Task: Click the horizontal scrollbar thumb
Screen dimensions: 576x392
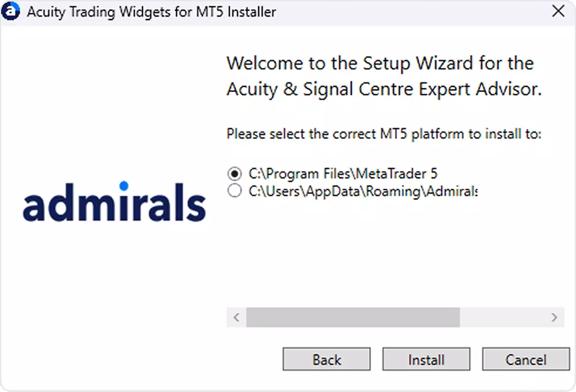Action: tap(353, 317)
